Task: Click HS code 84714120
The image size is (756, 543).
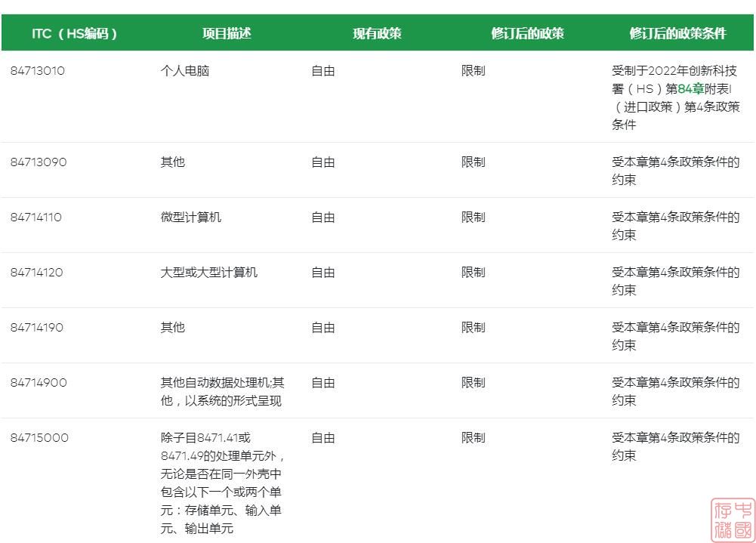Action: [x=37, y=273]
